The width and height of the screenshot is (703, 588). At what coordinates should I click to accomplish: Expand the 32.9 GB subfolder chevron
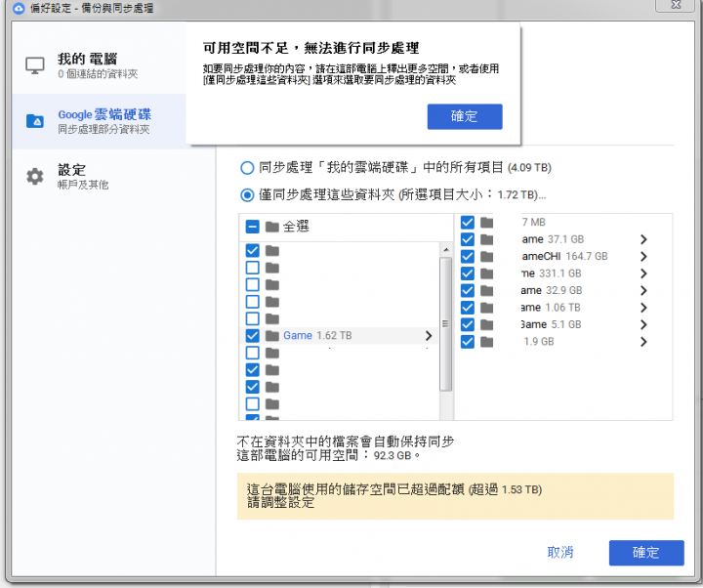tap(643, 291)
